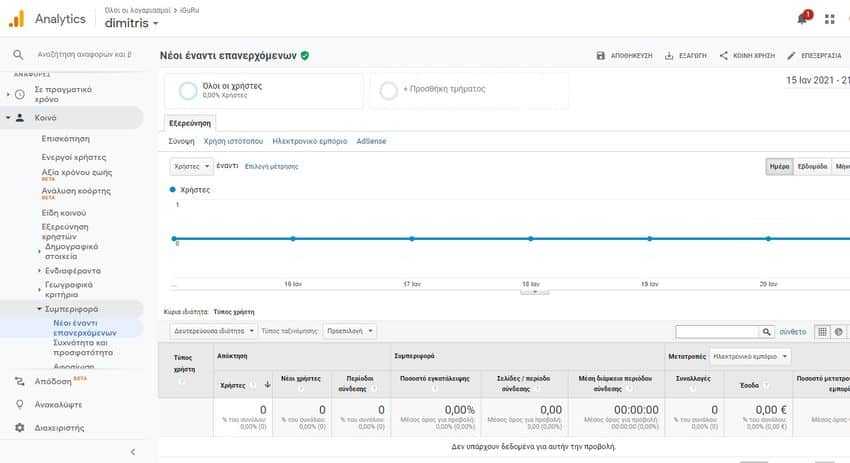Click the download icon next to ΕΞΑΓΩΓΗ
The height and width of the screenshot is (463, 850).
pyautogui.click(x=669, y=55)
